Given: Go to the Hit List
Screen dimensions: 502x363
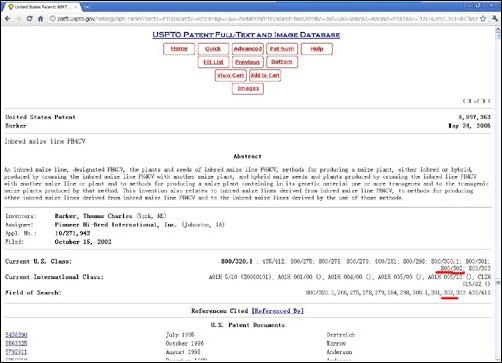Looking at the screenshot, I should [213, 62].
